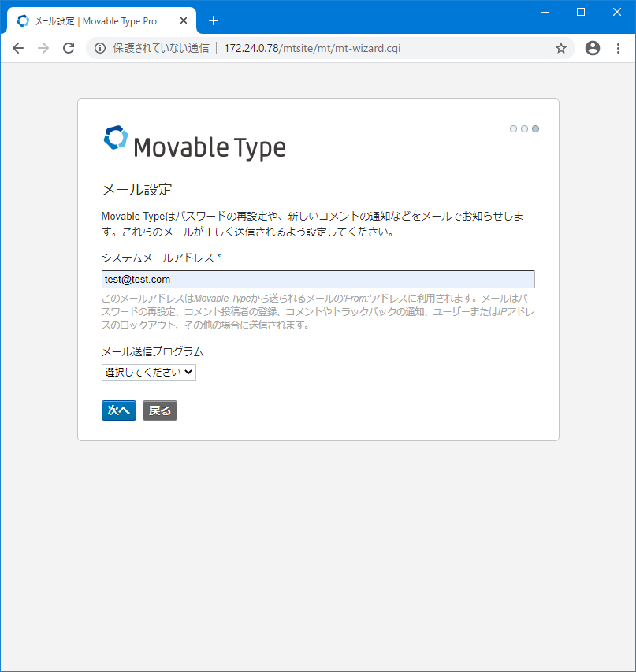Screen dimensions: 636x672
Task: Click the browser forward arrow
Action: (43, 48)
